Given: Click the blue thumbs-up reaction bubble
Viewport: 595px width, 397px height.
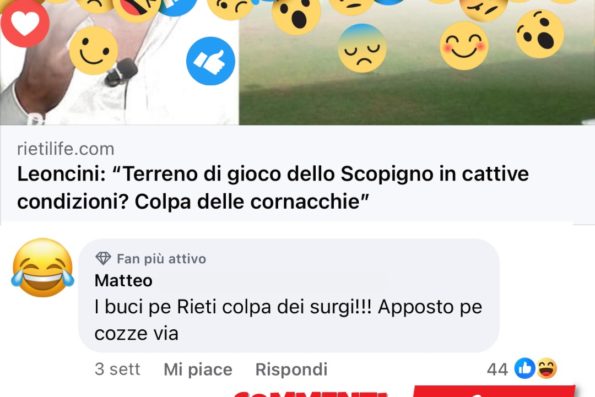Looking at the screenshot, I should 211,61.
